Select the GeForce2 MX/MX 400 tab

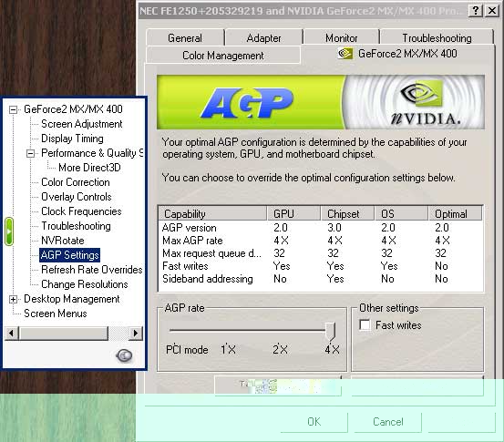[397, 54]
